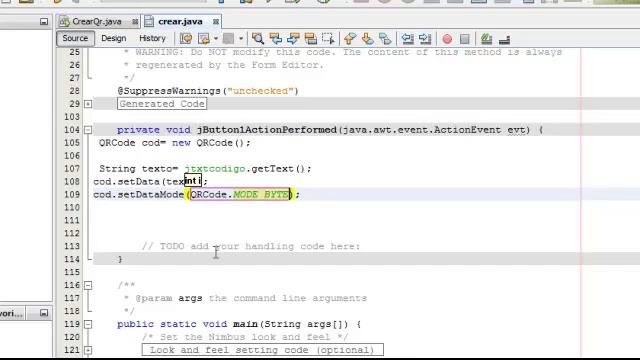Minimize the left panel at top
This screenshot has width=640, height=360.
click(44, 22)
